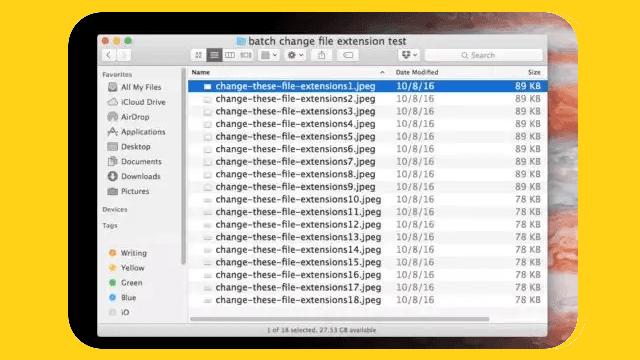Open the arrange items dropdown

[x=269, y=55]
